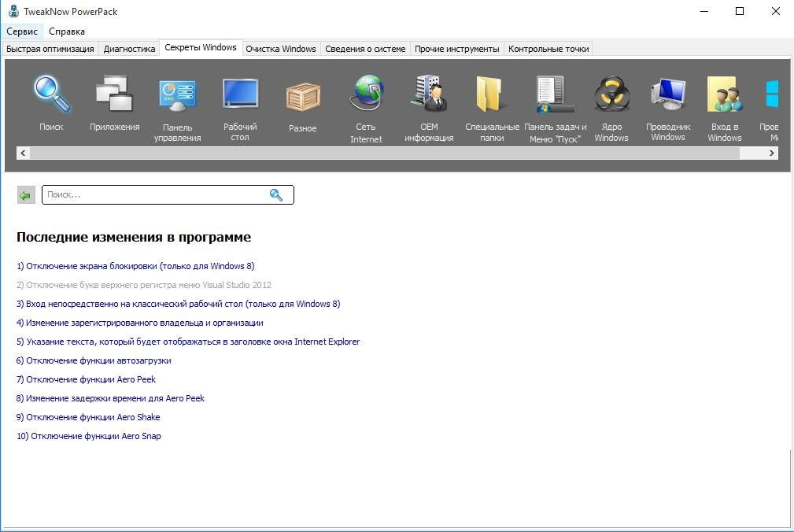Open the Рабочий стол category icon

point(240,93)
